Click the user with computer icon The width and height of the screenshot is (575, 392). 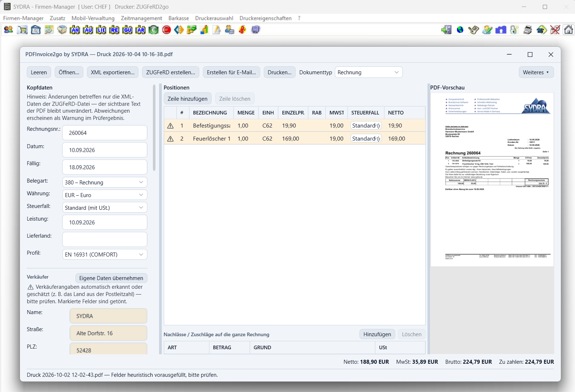229,30
